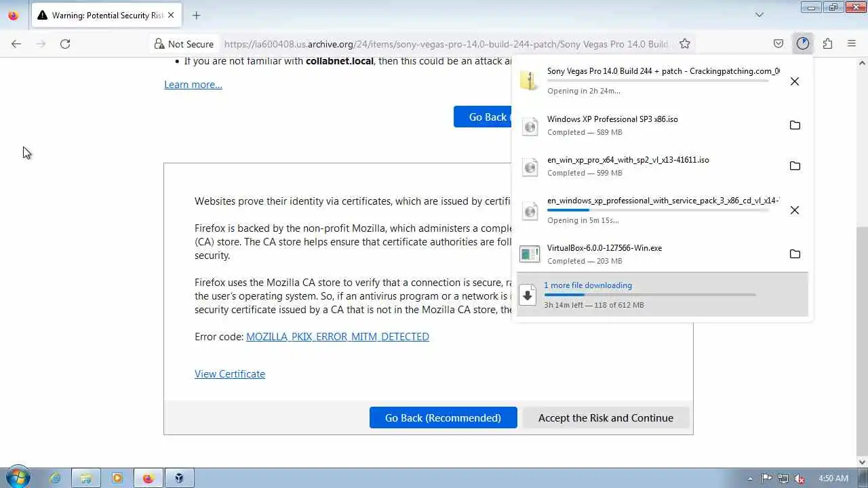Click the 4:50 AM taskbar clock
868x488 pixels.
coord(833,479)
